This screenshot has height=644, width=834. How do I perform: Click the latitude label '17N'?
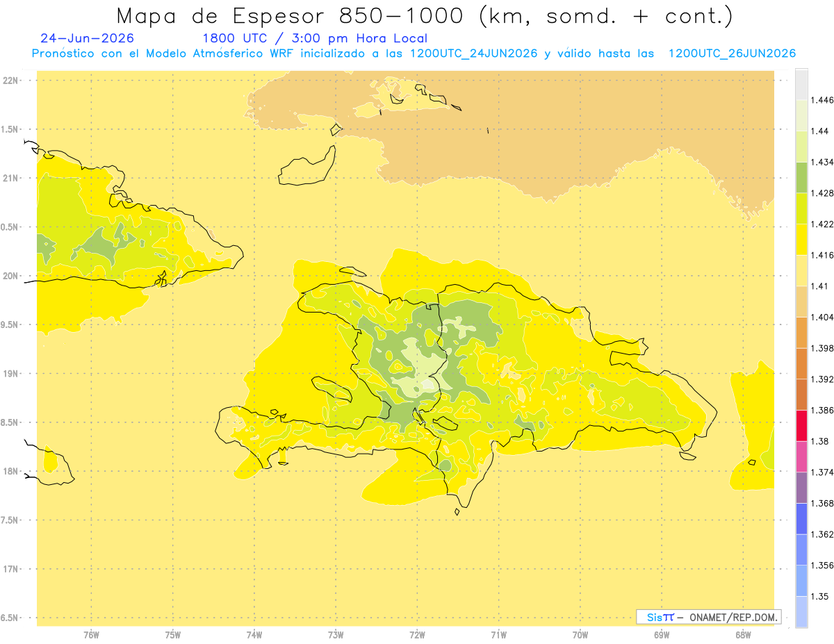10,569
